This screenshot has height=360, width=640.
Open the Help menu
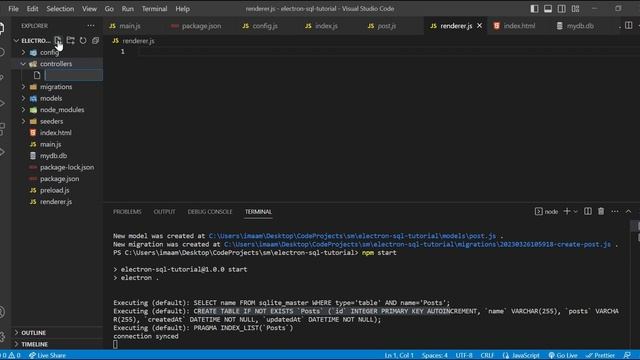coord(182,9)
